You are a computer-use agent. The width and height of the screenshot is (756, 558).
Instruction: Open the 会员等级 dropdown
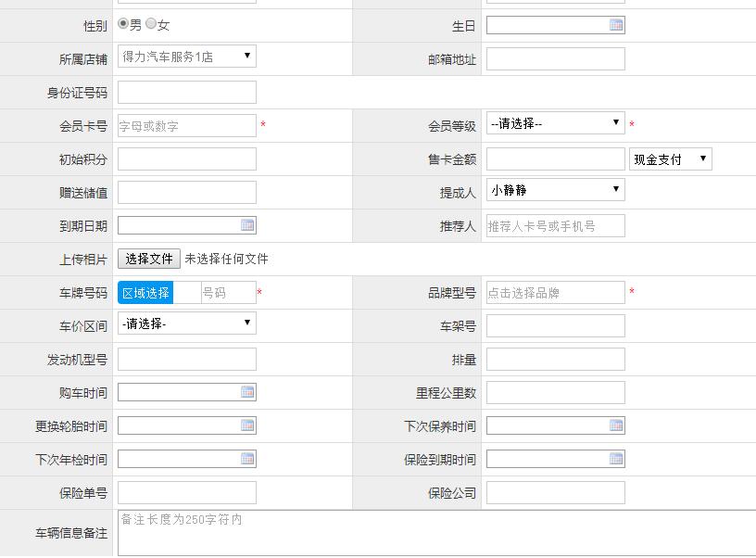coord(556,123)
